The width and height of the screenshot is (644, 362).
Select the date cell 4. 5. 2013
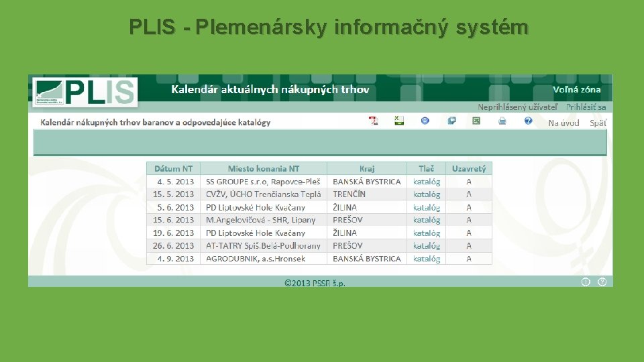(x=173, y=182)
